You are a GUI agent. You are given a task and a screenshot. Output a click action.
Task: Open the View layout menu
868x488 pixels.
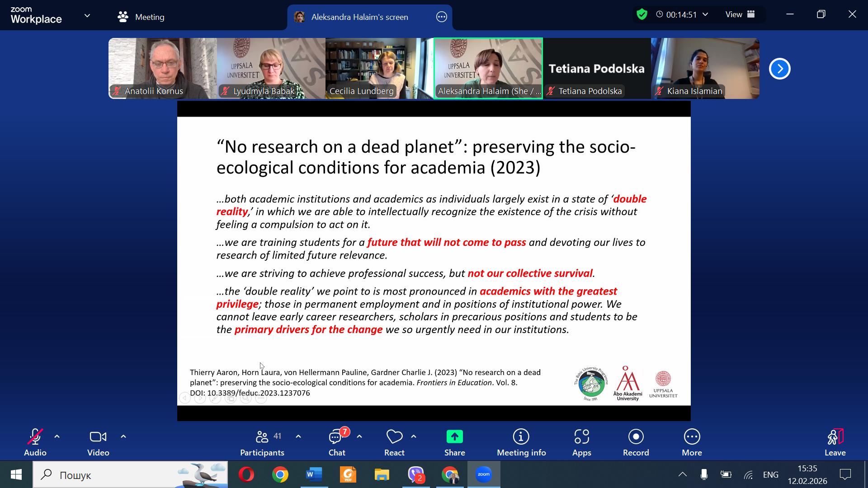(740, 14)
